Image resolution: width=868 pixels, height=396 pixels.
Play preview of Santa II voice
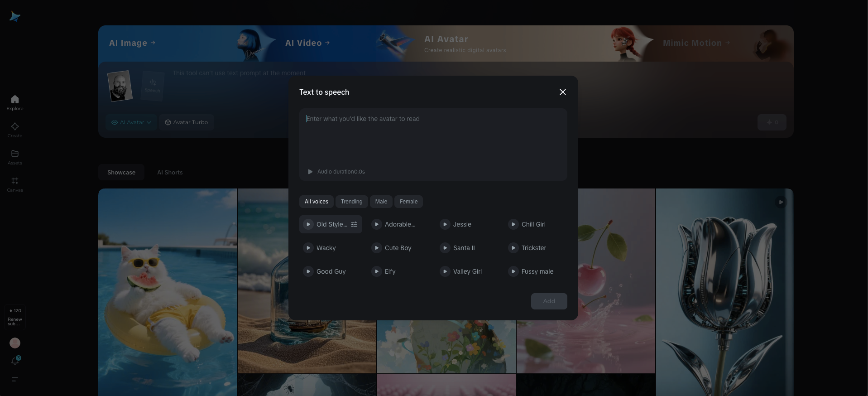pyautogui.click(x=445, y=248)
